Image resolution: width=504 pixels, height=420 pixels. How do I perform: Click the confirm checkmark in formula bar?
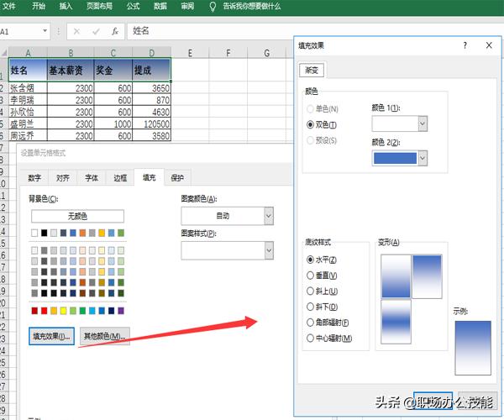(x=96, y=31)
